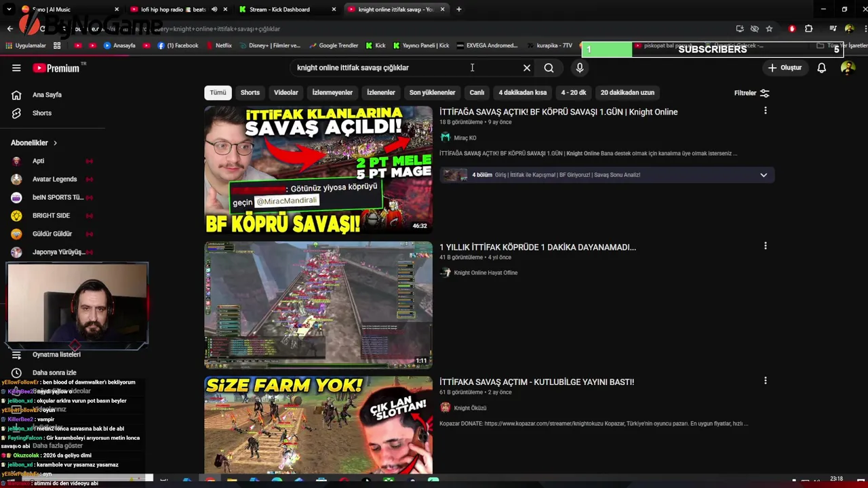Open the browser extensions puzzle icon

pos(808,28)
